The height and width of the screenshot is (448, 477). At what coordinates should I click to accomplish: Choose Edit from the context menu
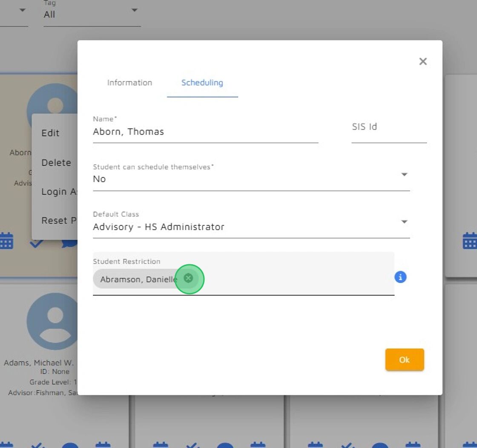click(x=55, y=133)
